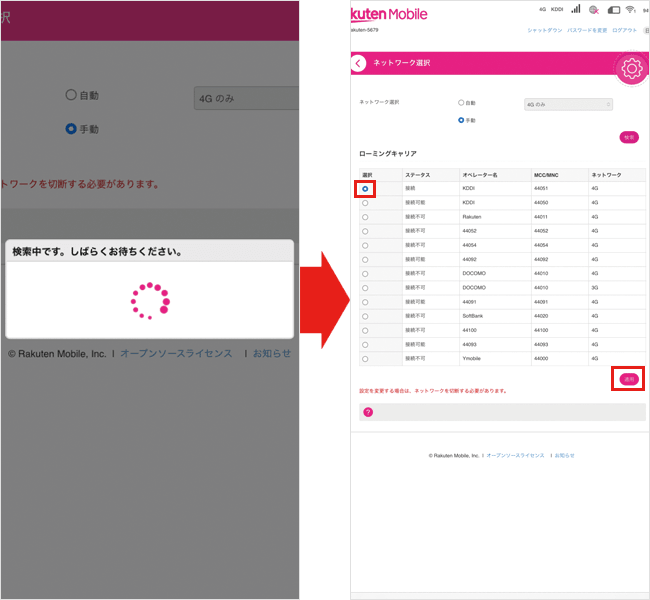This screenshot has width=650, height=600.
Task: Click the pink help question mark icon
Action: pos(368,411)
